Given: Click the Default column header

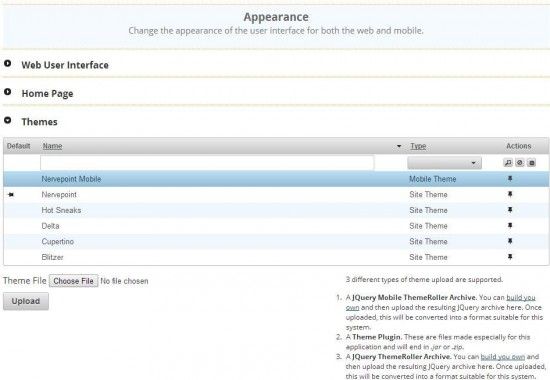Looking at the screenshot, I should (x=19, y=146).
